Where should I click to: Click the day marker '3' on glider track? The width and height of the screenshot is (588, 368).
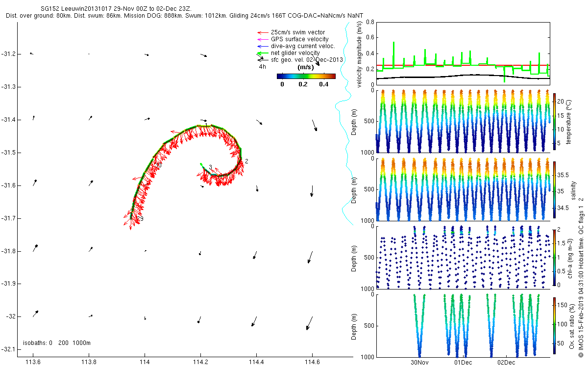[x=210, y=167]
